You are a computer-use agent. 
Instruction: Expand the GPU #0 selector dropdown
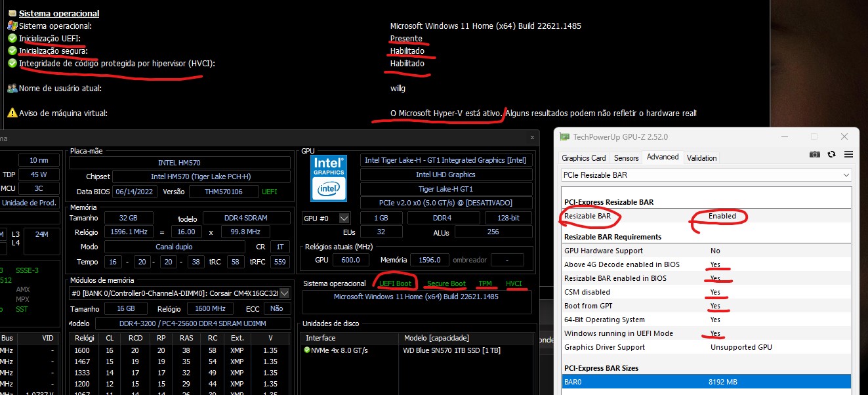344,218
